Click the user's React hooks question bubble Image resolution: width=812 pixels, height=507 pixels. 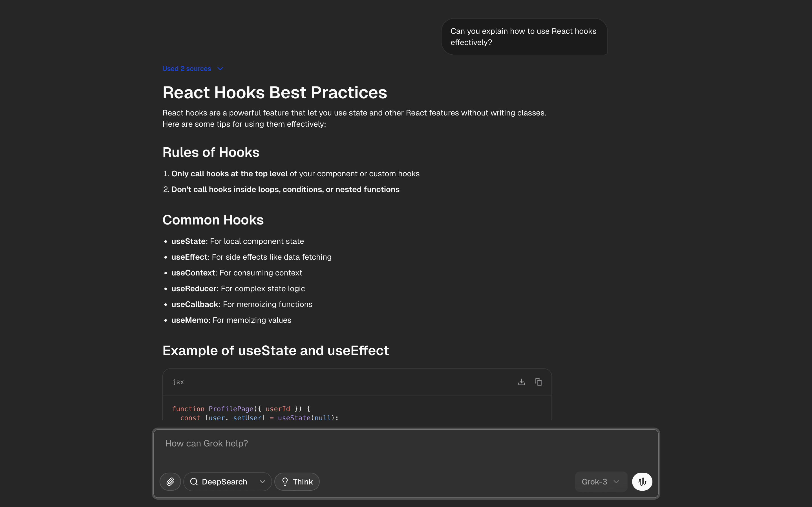pyautogui.click(x=524, y=37)
